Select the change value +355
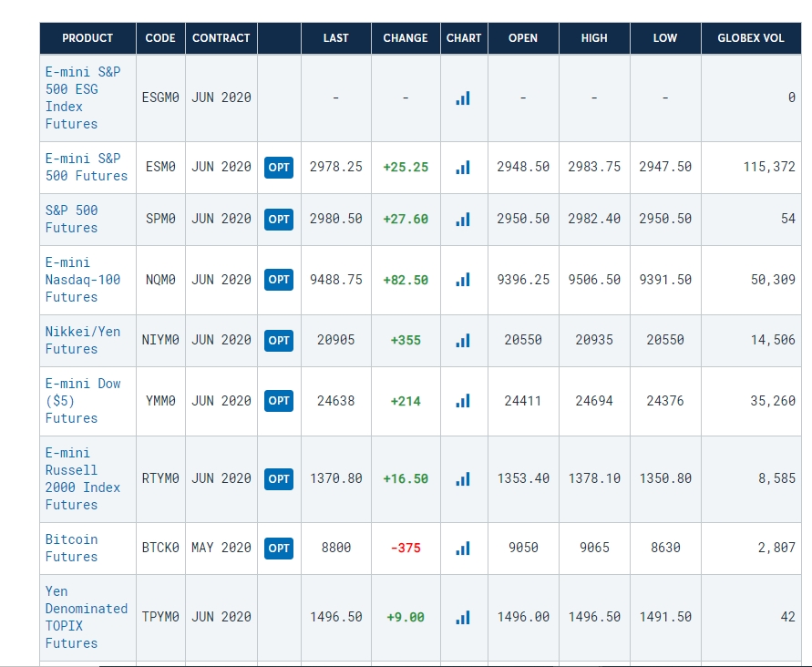 coord(406,340)
